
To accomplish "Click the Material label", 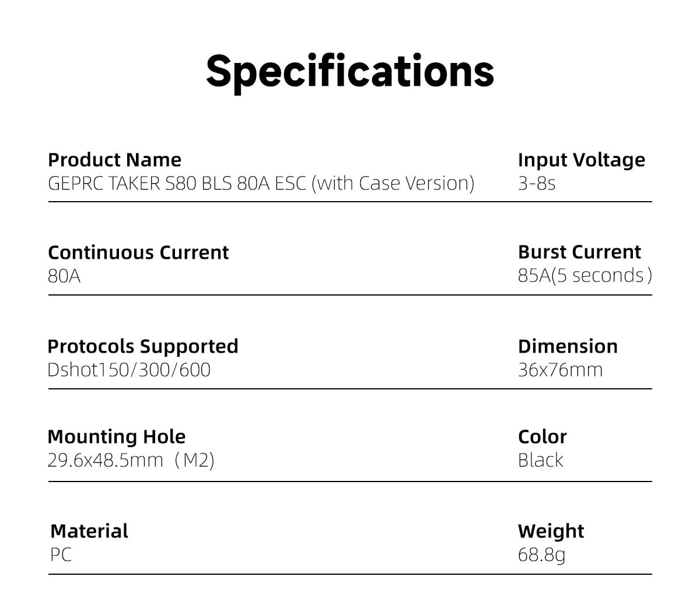I will point(89,531).
